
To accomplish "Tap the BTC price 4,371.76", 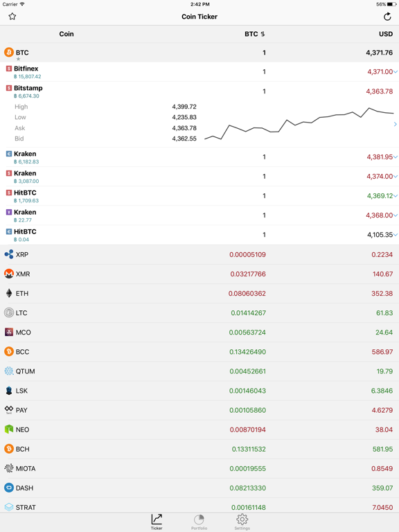I will [380, 53].
